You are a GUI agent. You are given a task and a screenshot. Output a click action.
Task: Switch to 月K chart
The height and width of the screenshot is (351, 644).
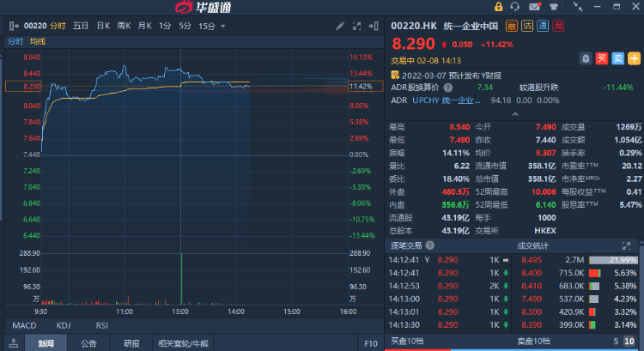pyautogui.click(x=144, y=27)
